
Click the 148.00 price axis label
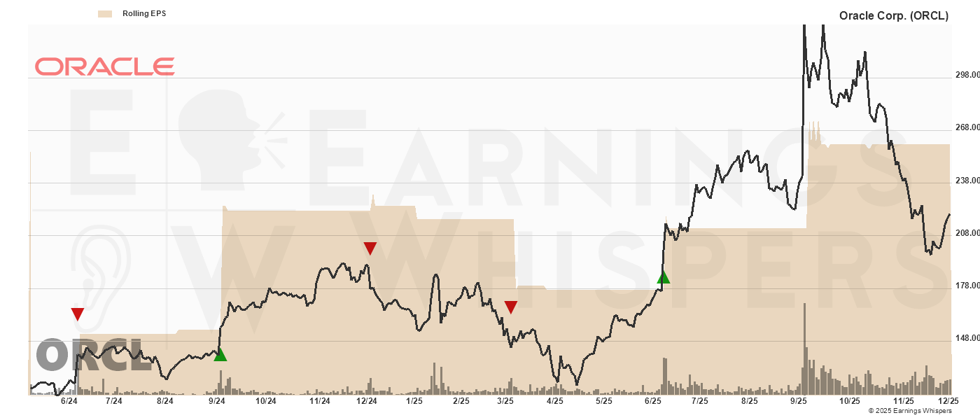point(967,339)
